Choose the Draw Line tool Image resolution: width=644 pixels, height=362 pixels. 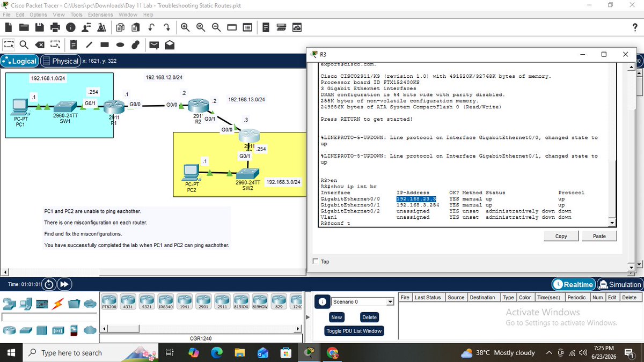89,45
